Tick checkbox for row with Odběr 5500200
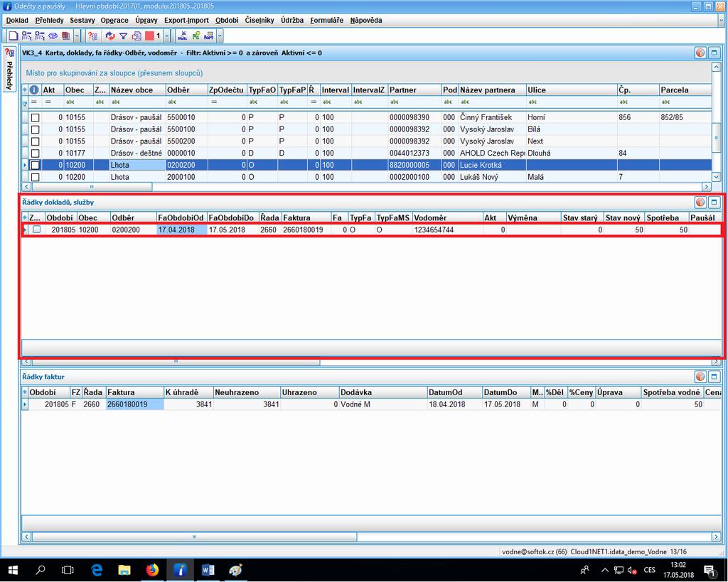This screenshot has height=582, width=728. (36, 141)
